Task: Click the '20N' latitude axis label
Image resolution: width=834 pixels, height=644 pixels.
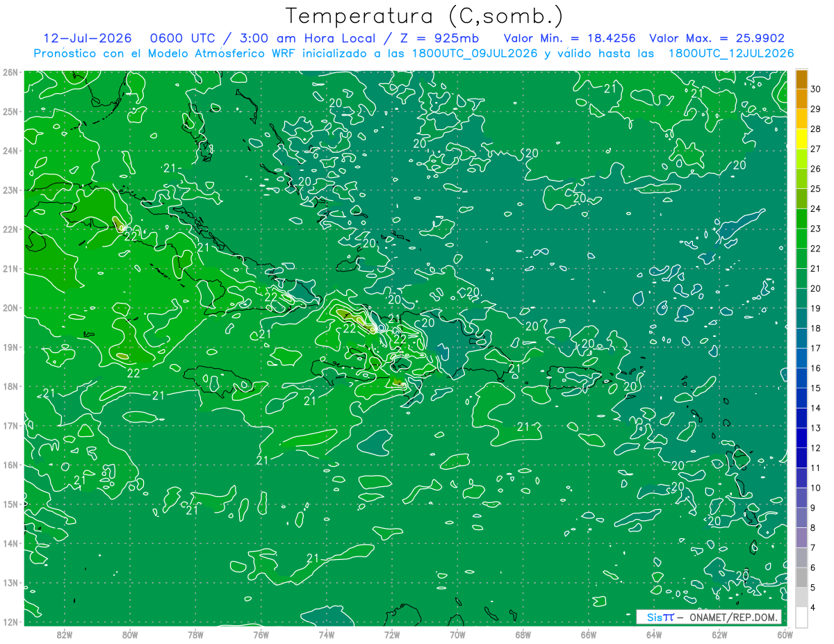Action: pyautogui.click(x=10, y=308)
